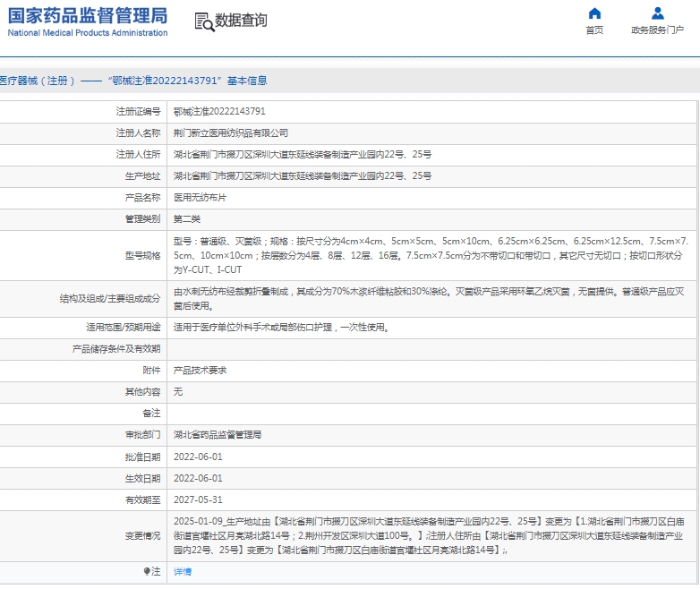700x589 pixels.
Task: Click the 型号规格 row label
Action: click(142, 255)
